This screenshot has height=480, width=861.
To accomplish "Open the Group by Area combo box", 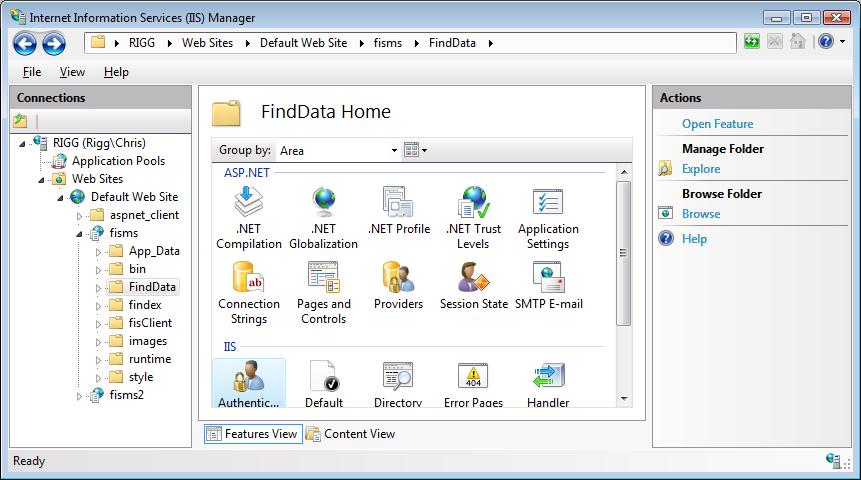I will [338, 150].
